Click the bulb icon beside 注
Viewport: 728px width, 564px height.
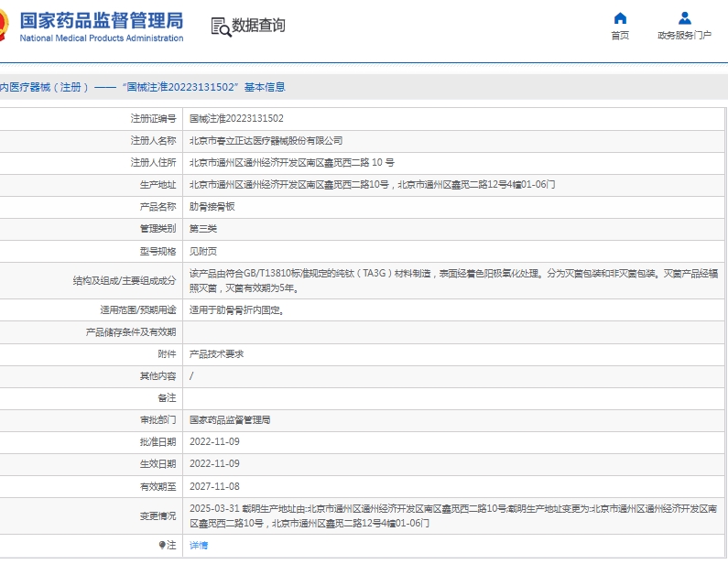tap(161, 545)
